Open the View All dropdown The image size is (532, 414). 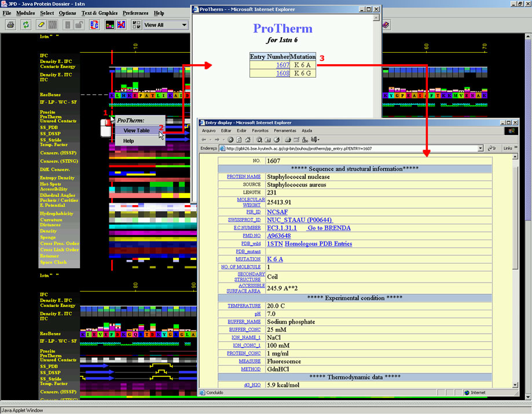coord(184,25)
